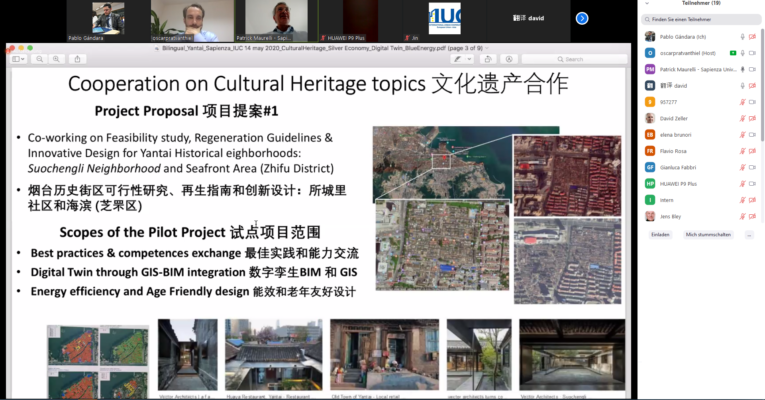Click David Zeller camera-off icon
Viewport: 765px width, 400px height.
752,118
